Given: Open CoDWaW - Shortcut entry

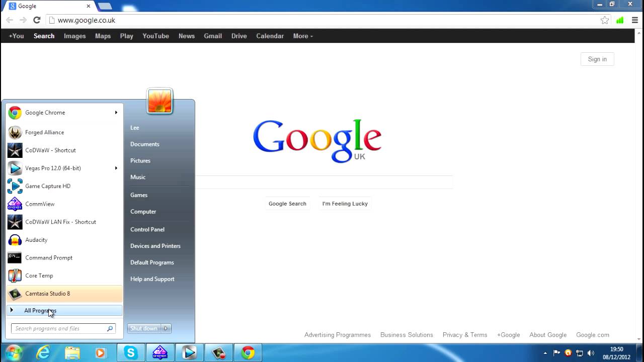Looking at the screenshot, I should pyautogui.click(x=64, y=150).
